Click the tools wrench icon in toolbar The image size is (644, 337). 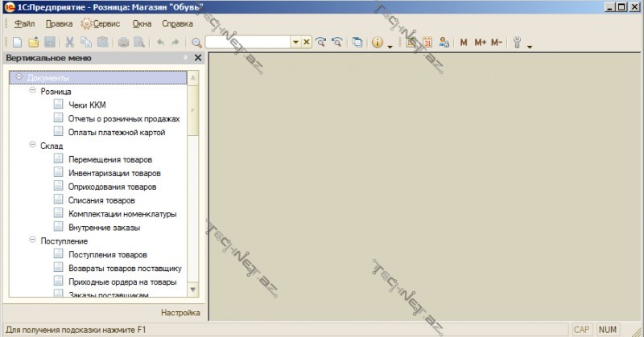coord(518,43)
